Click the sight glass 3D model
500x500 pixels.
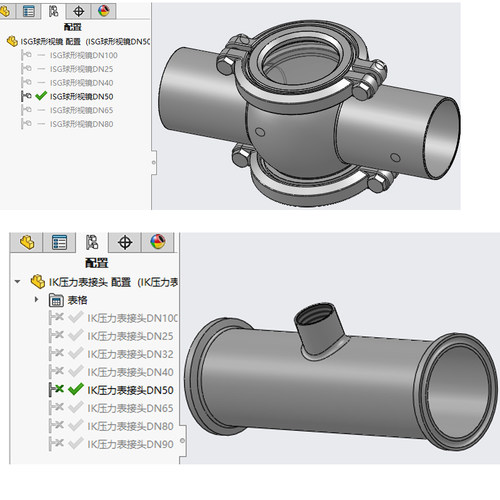point(308,113)
